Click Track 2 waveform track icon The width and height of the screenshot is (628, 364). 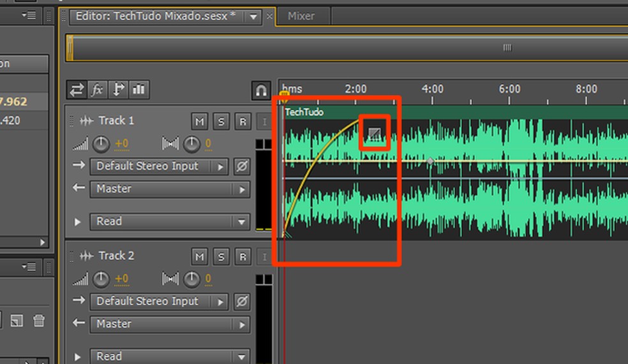pyautogui.click(x=87, y=256)
